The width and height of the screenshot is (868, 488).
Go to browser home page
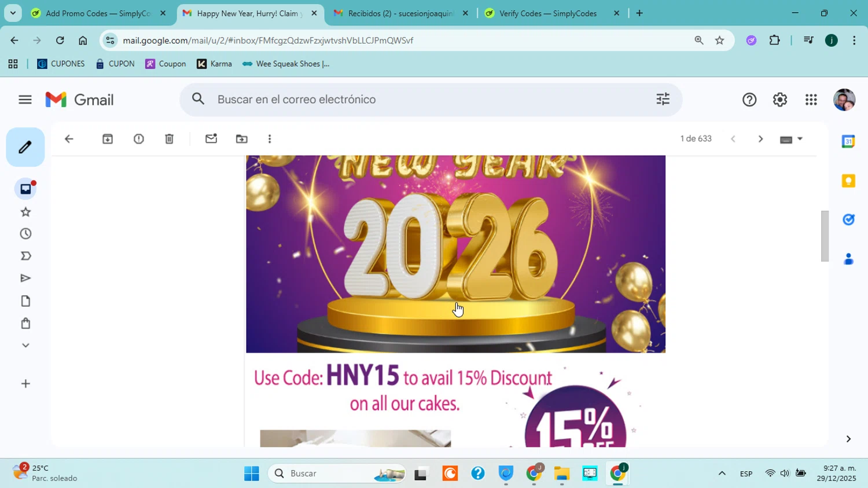pos(83,41)
